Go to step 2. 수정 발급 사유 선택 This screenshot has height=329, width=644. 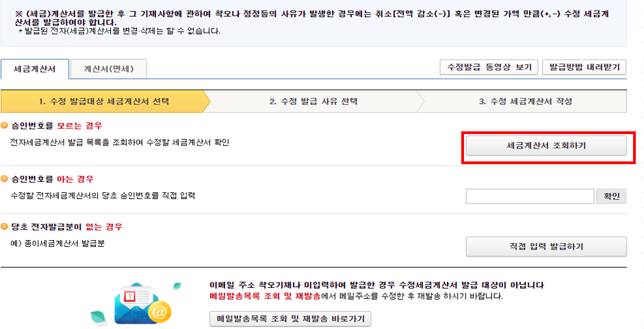pyautogui.click(x=313, y=101)
